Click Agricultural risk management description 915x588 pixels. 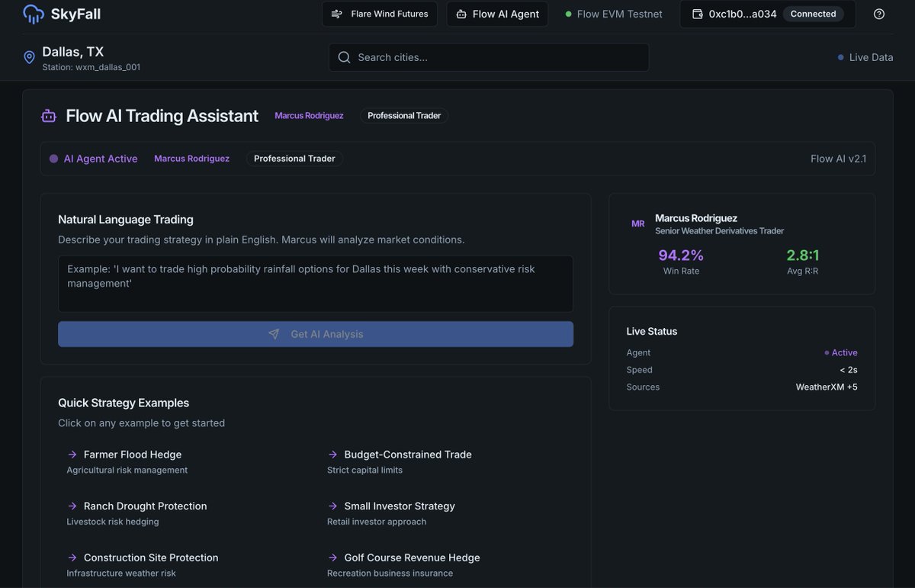click(x=127, y=471)
